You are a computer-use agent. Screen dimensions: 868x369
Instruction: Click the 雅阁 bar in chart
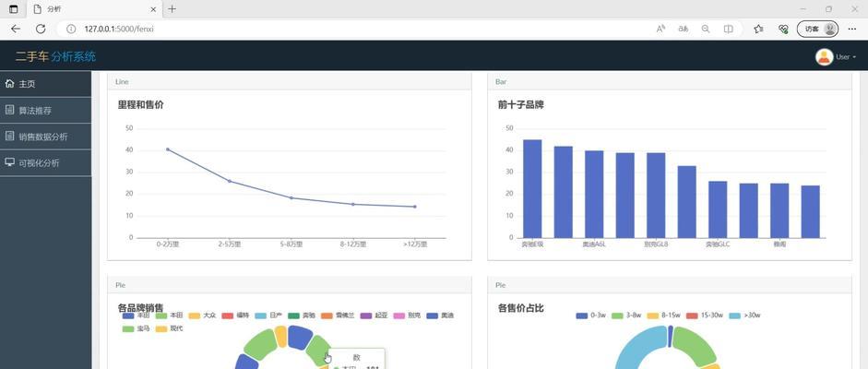point(779,210)
